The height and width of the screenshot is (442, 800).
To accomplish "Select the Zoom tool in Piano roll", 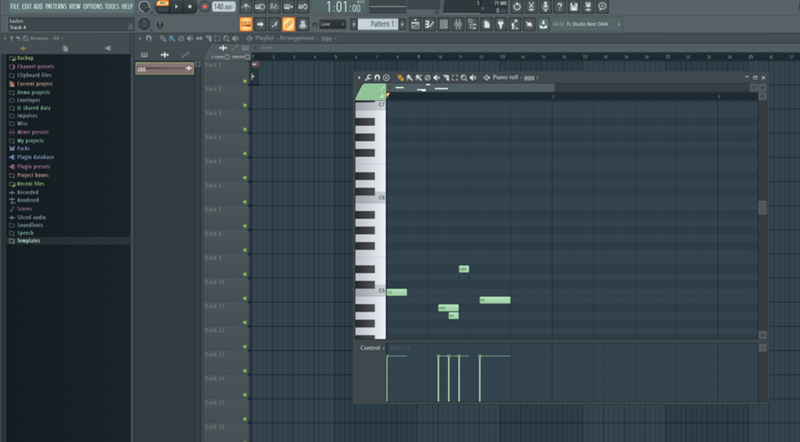I will (x=463, y=77).
